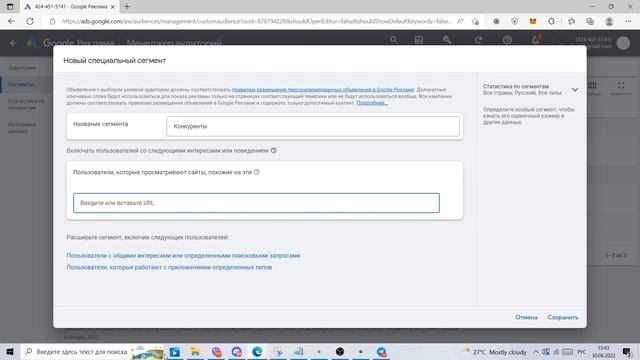The width and height of the screenshot is (640, 360).
Task: Show help for users browsing similar sites
Action: [x=257, y=172]
